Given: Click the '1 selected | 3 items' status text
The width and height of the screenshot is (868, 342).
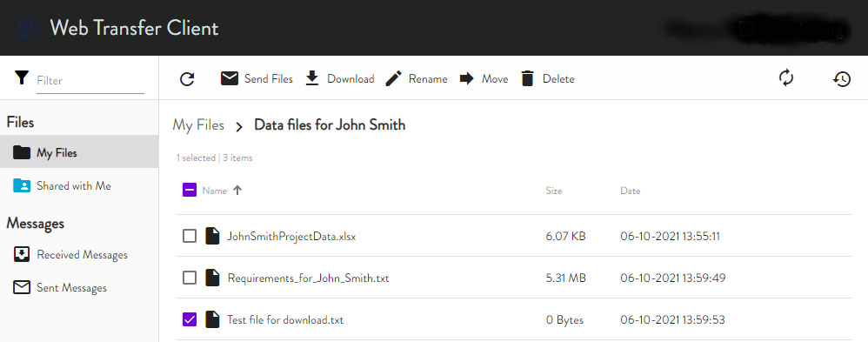Looking at the screenshot, I should coord(214,158).
